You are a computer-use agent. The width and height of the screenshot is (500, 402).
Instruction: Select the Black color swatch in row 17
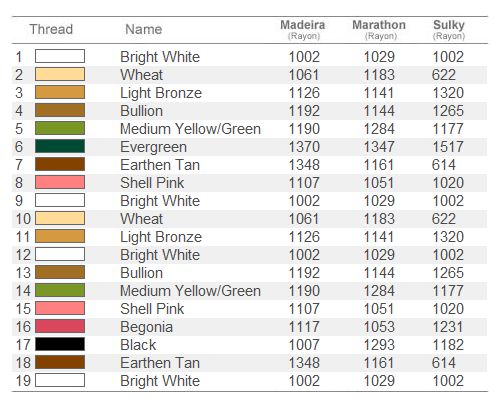[x=60, y=344]
